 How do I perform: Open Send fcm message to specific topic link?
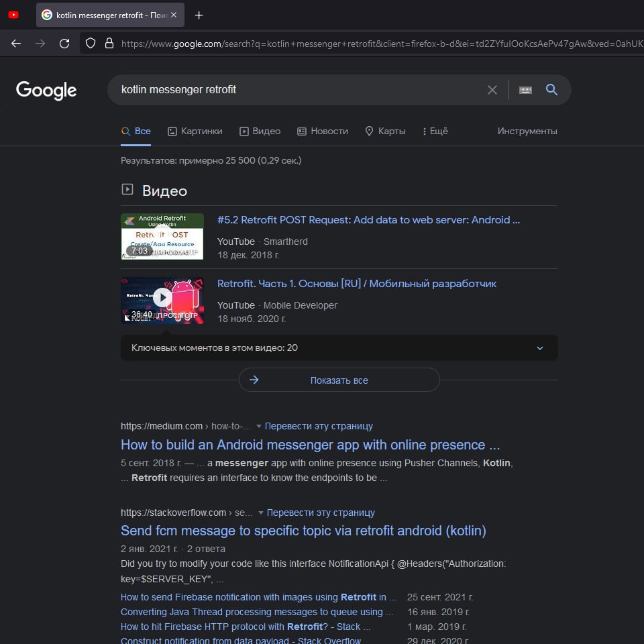click(303, 531)
